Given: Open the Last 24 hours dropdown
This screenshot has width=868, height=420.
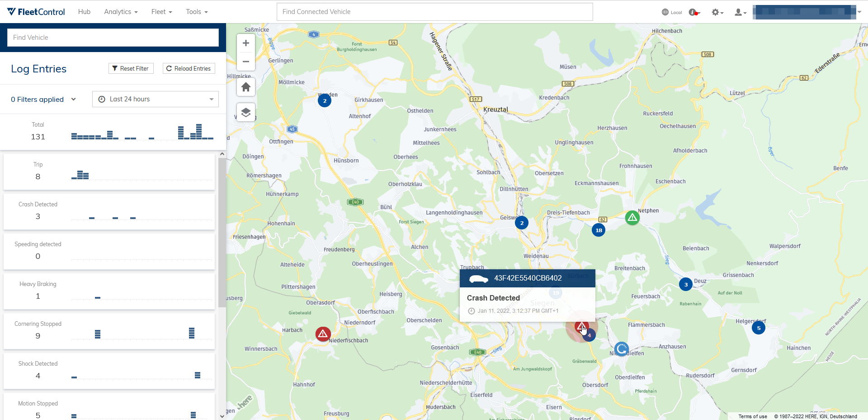Looking at the screenshot, I should 156,99.
